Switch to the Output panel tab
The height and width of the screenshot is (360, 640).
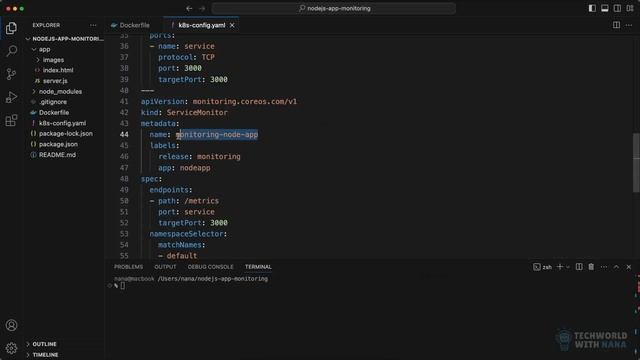(165, 267)
